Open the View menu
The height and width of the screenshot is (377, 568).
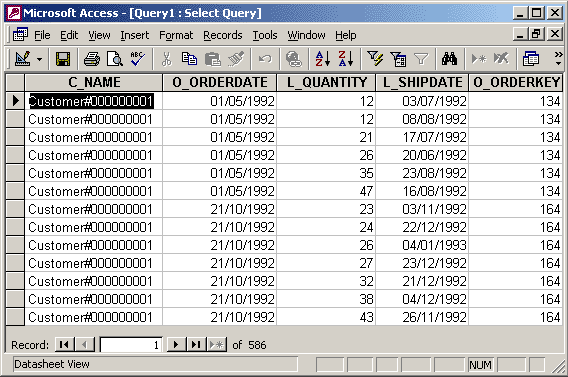pos(99,35)
